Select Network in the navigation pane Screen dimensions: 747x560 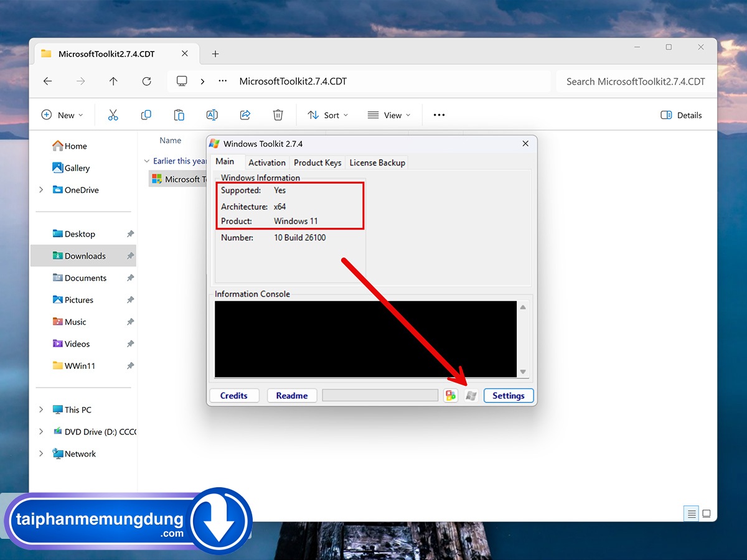click(x=73, y=454)
